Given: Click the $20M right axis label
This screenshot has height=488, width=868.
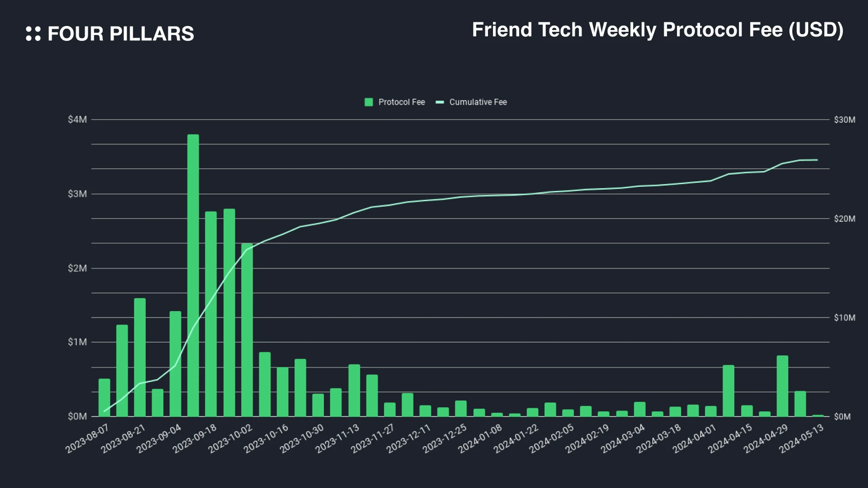Looking at the screenshot, I should pos(844,219).
